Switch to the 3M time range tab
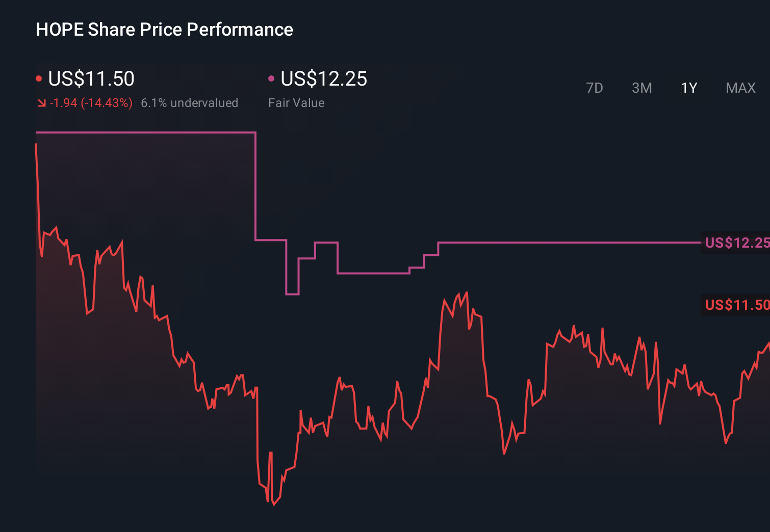The image size is (770, 532). click(x=641, y=88)
